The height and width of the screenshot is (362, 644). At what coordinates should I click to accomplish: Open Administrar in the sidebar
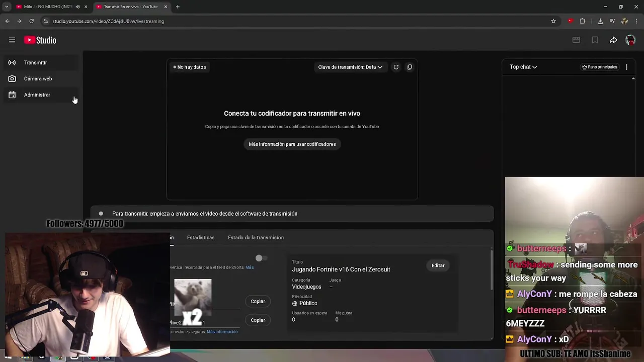(41, 95)
